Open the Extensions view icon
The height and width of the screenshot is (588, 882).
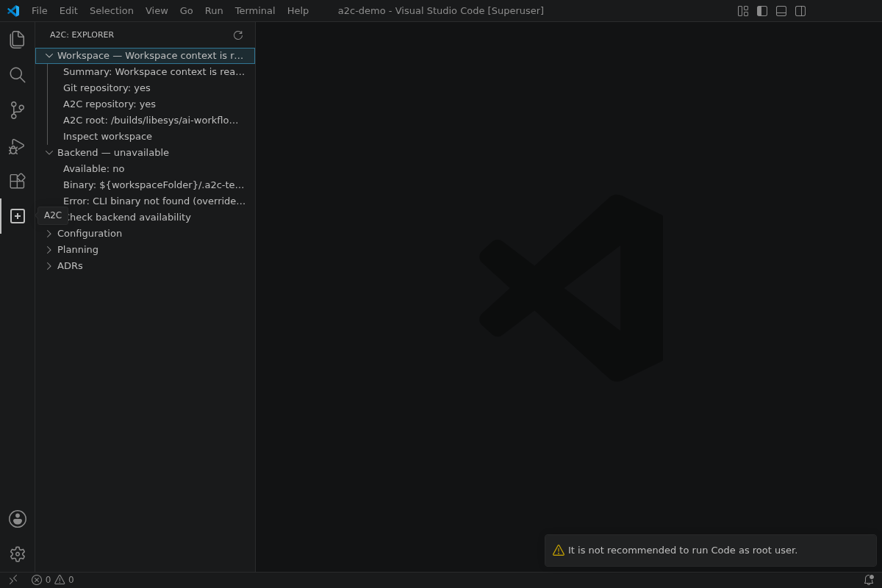point(18,181)
